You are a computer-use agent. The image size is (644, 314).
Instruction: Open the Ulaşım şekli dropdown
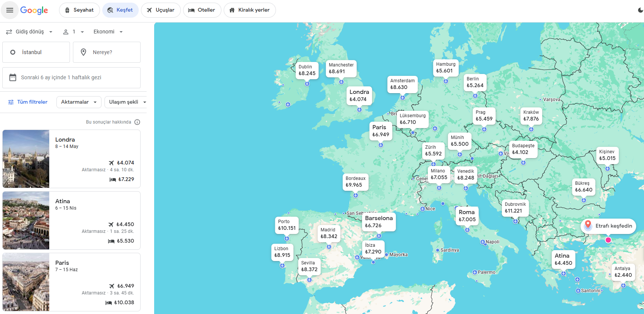point(126,102)
